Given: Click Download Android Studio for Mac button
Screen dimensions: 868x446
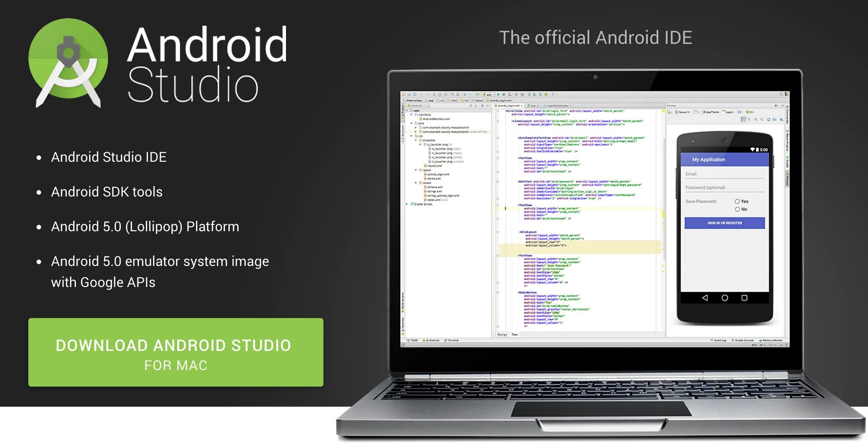Looking at the screenshot, I should tap(176, 352).
